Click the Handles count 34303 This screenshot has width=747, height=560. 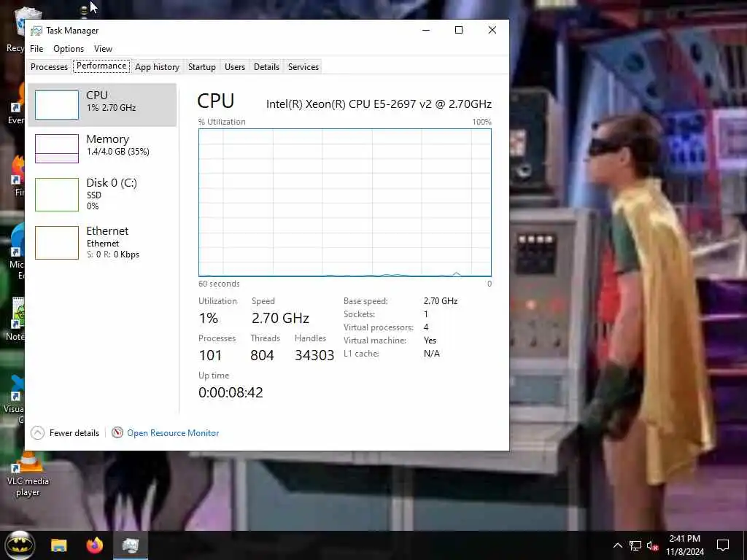coord(314,355)
